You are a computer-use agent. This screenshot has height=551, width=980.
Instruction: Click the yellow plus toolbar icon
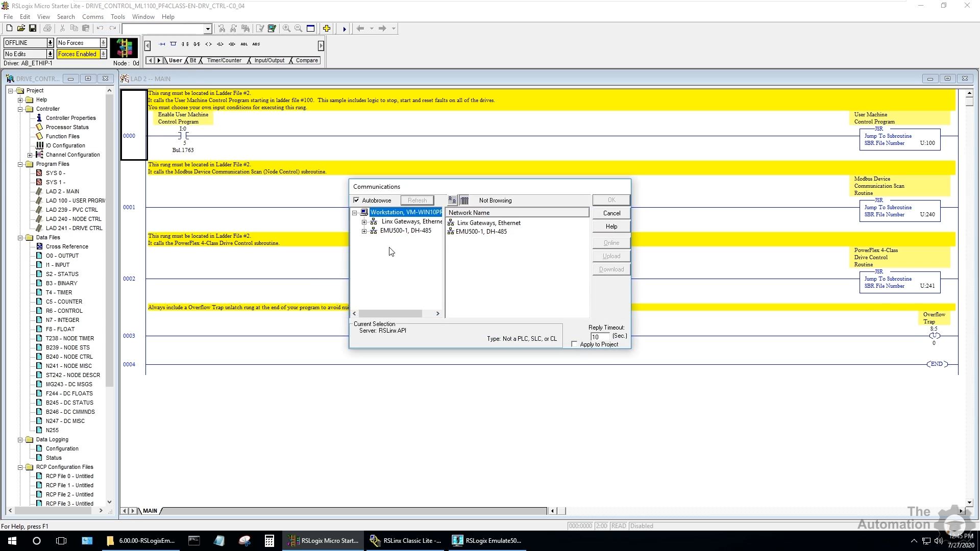[x=327, y=29]
